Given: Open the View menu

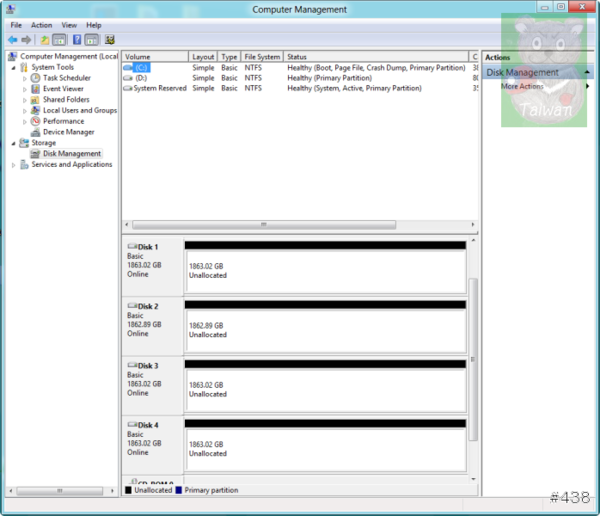Looking at the screenshot, I should point(69,25).
